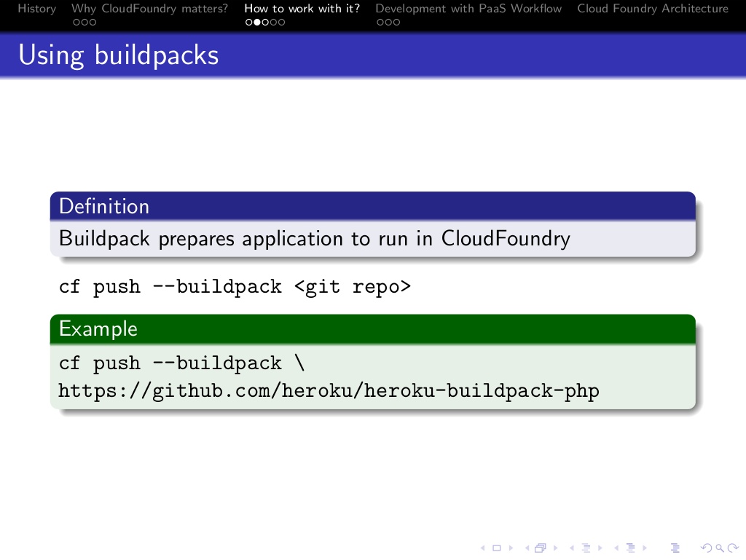Go to next section via arrow right of second lines icon

(x=645, y=548)
